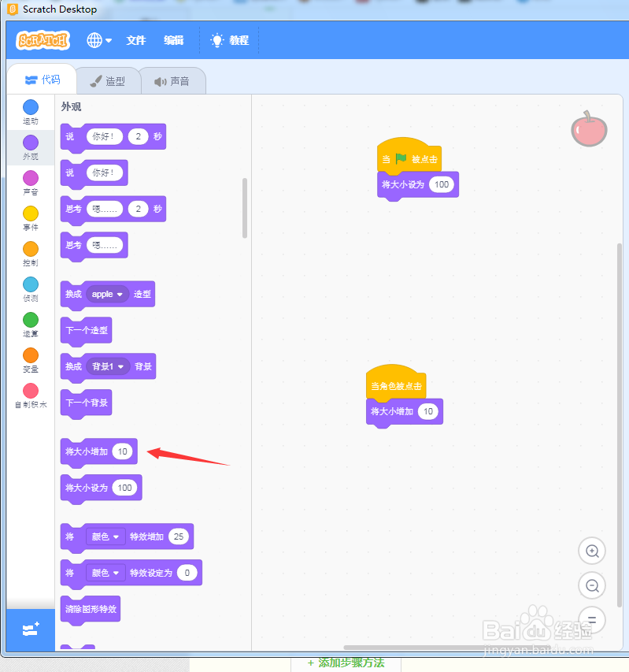Click 嗯 field in 思考 2 秒 block
Viewport: 629px width, 672px height.
[105, 209]
